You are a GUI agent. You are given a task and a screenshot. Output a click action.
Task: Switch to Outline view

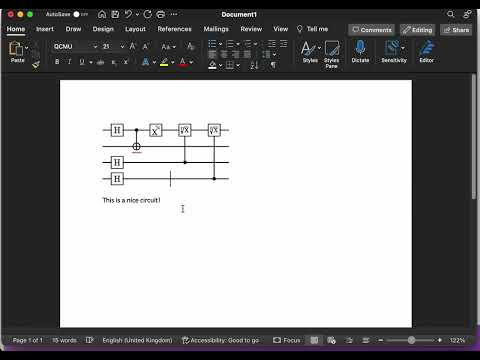349,340
